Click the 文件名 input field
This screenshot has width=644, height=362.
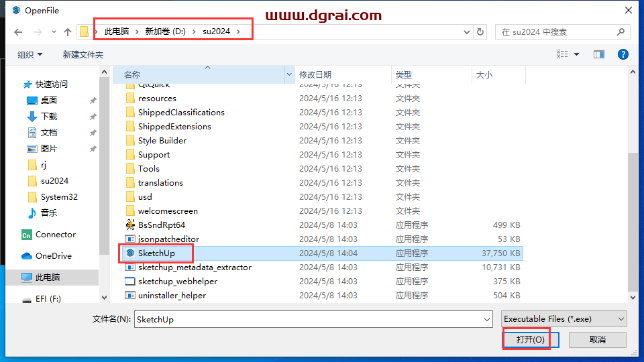[313, 319]
